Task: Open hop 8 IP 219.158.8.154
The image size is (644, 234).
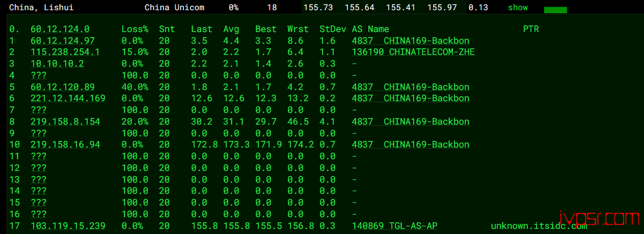Action: [x=65, y=122]
